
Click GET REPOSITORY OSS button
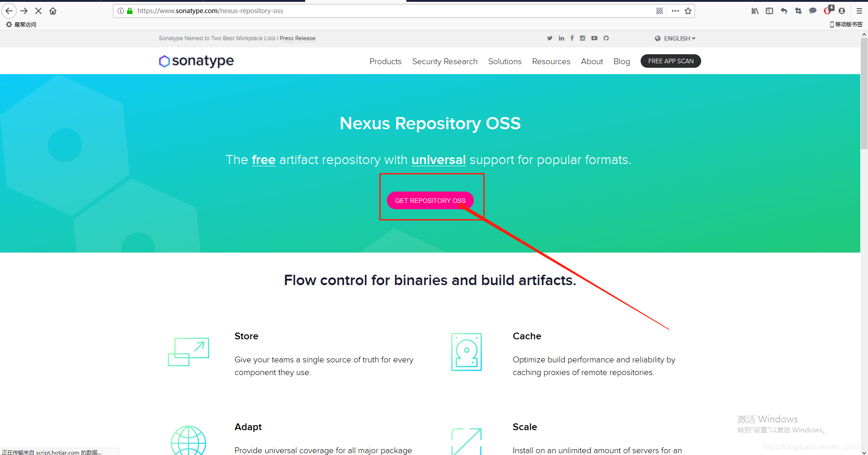430,200
